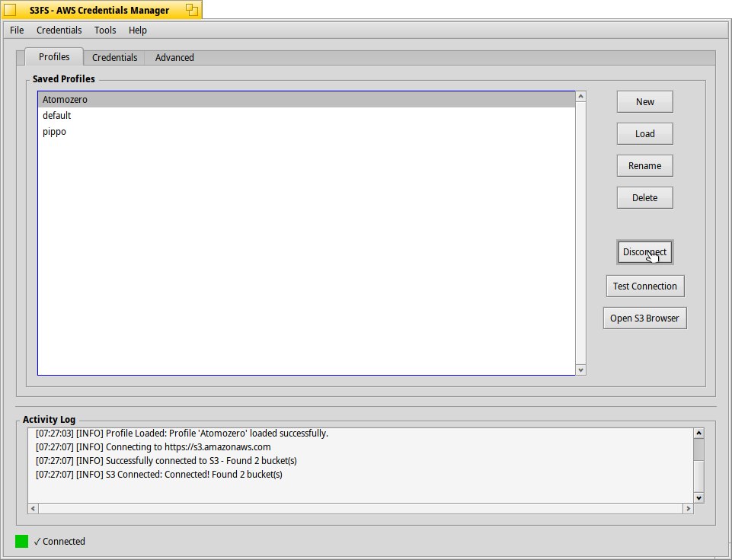Open the Help menu
732x560 pixels.
[x=138, y=30]
